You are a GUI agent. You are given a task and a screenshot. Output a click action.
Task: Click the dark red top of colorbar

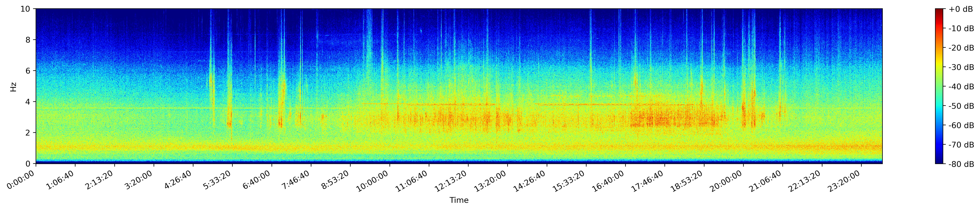click(x=939, y=11)
